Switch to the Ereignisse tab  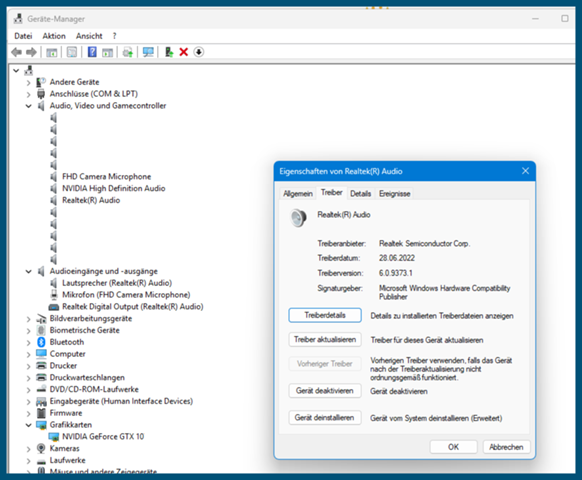pyautogui.click(x=395, y=193)
